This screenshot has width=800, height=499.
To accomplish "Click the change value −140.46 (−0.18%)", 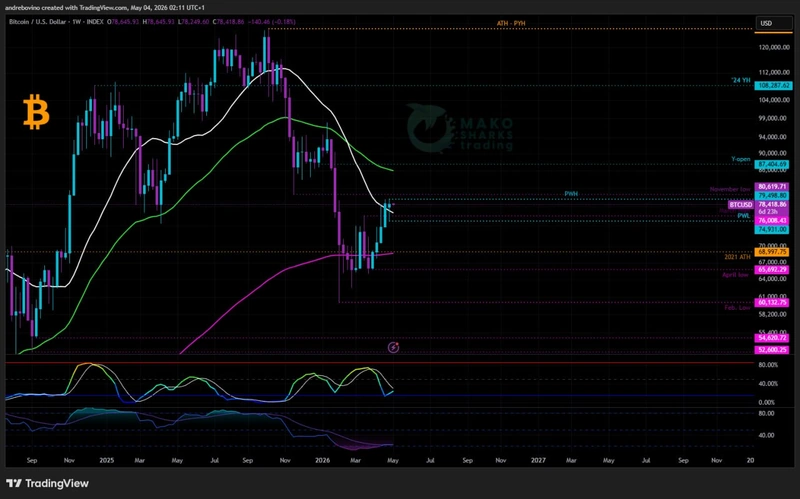I will 271,22.
